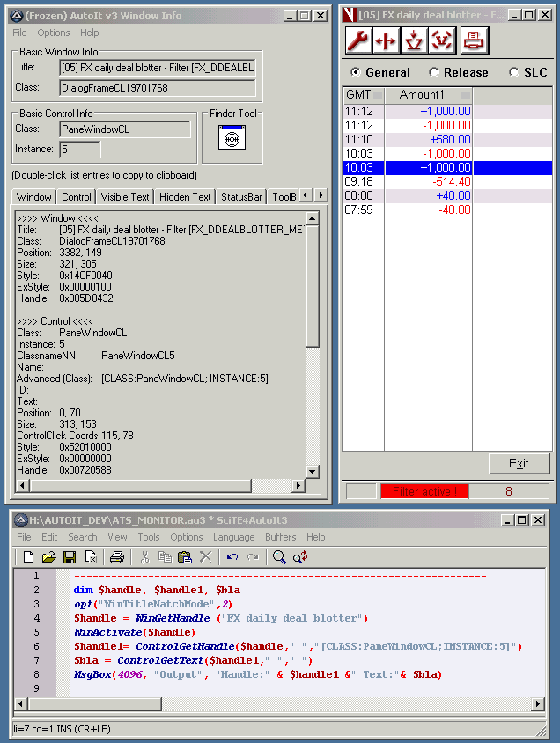Click Find magnifier icon in SciTE toolbar

(279, 557)
